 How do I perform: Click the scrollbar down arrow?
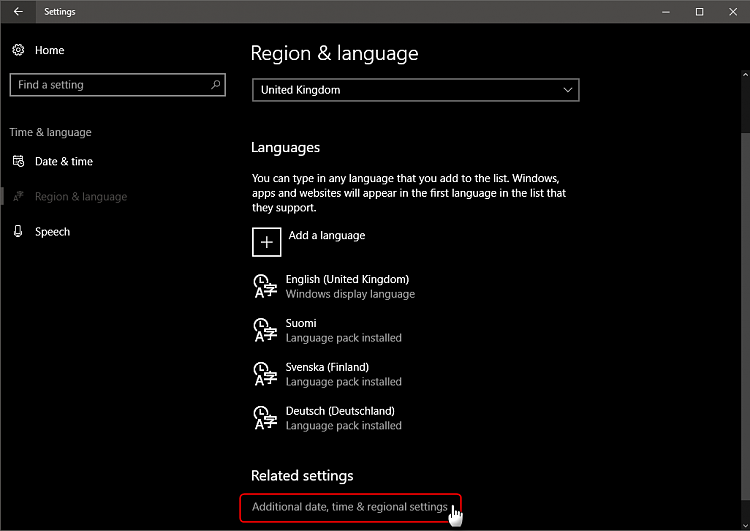[x=745, y=526]
